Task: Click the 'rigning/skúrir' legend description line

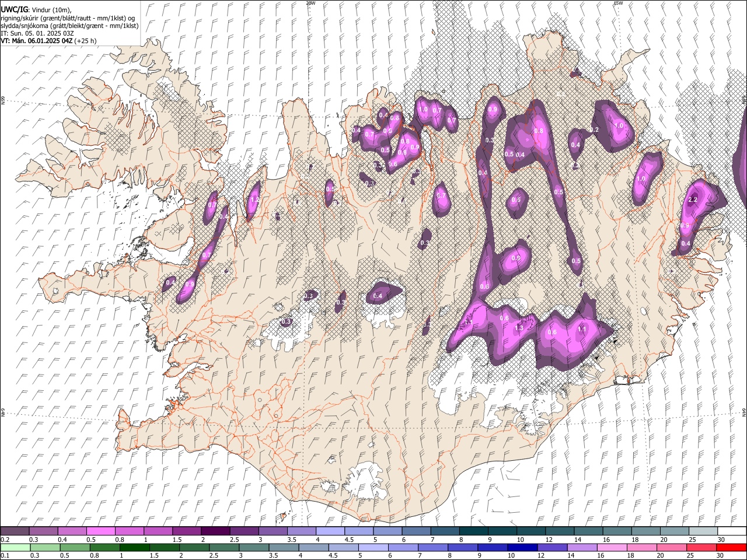Action: coord(68,18)
